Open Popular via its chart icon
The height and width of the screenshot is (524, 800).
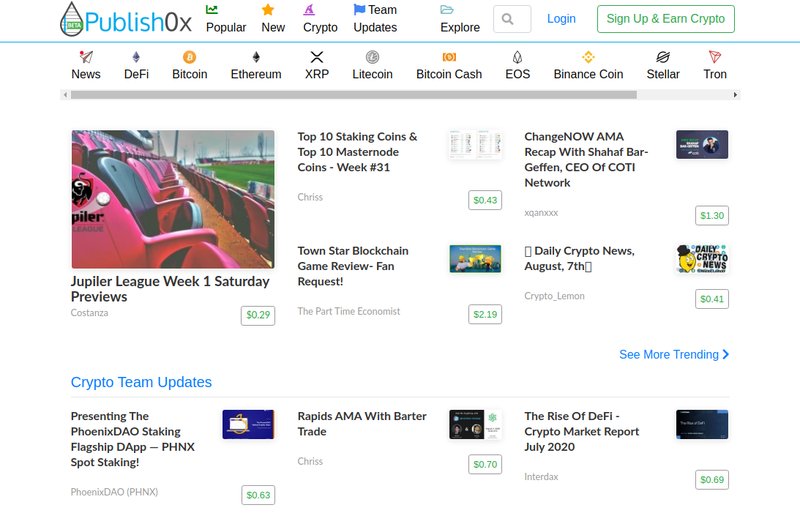pyautogui.click(x=212, y=9)
